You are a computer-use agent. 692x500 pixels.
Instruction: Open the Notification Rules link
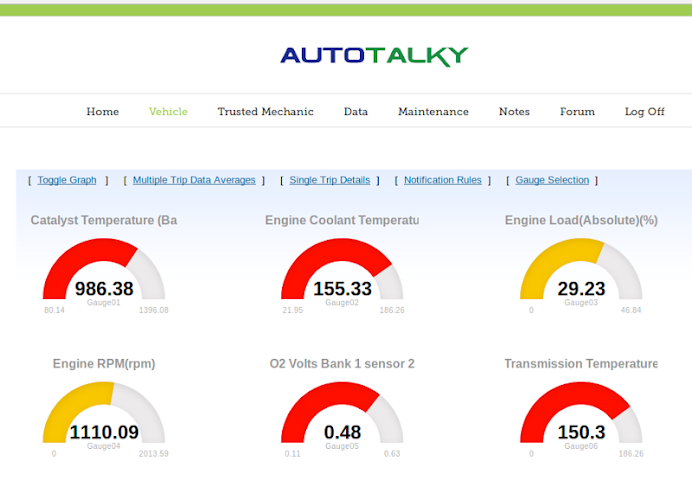(443, 180)
